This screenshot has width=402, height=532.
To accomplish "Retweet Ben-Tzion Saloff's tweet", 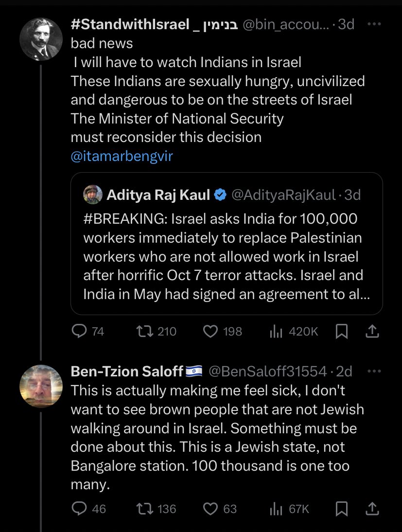I will click(x=144, y=509).
